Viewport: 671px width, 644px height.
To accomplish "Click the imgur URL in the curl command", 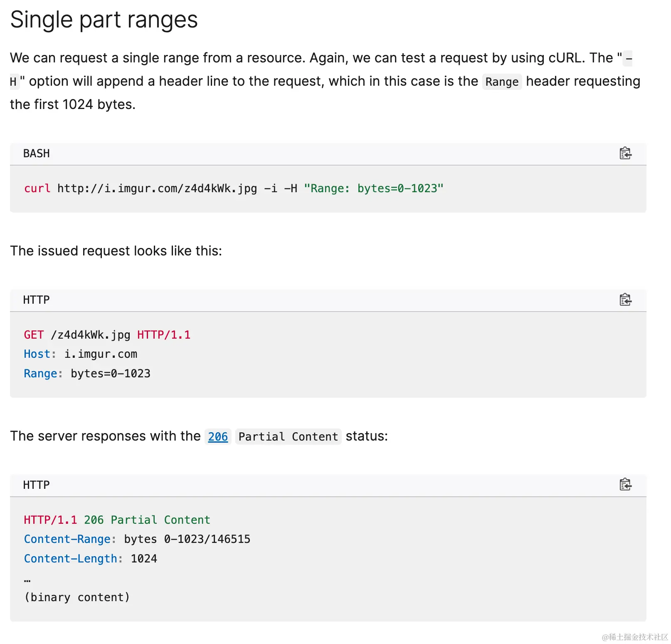I will tap(157, 188).
